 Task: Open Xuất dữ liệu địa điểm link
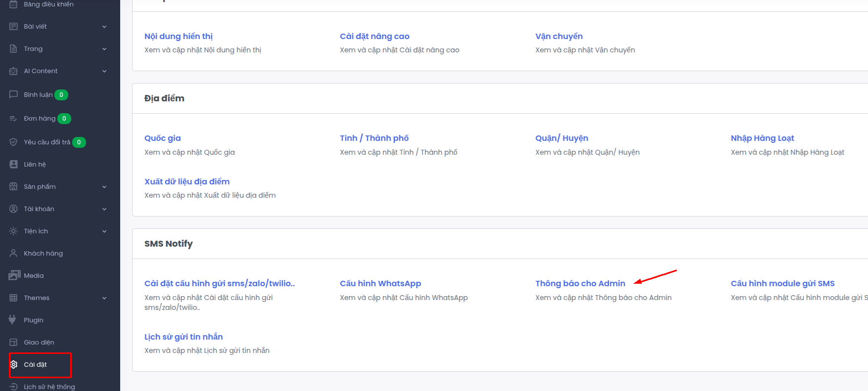coord(187,182)
